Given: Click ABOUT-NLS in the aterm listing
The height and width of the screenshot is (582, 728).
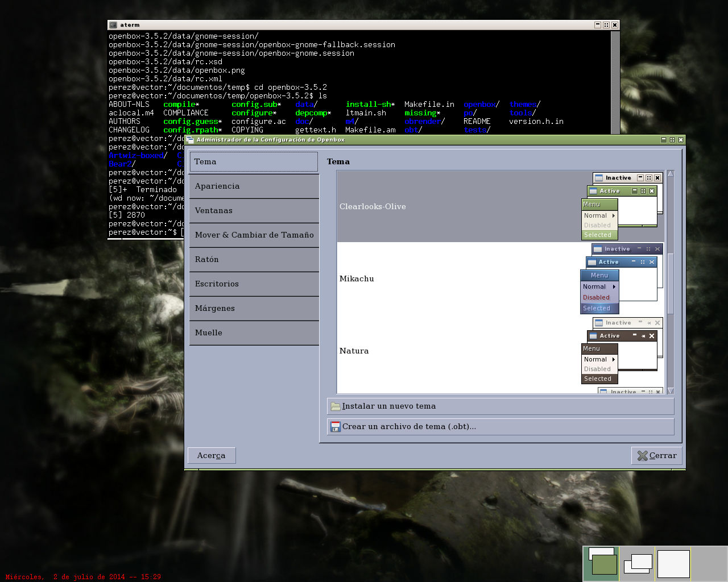Looking at the screenshot, I should (x=129, y=105).
